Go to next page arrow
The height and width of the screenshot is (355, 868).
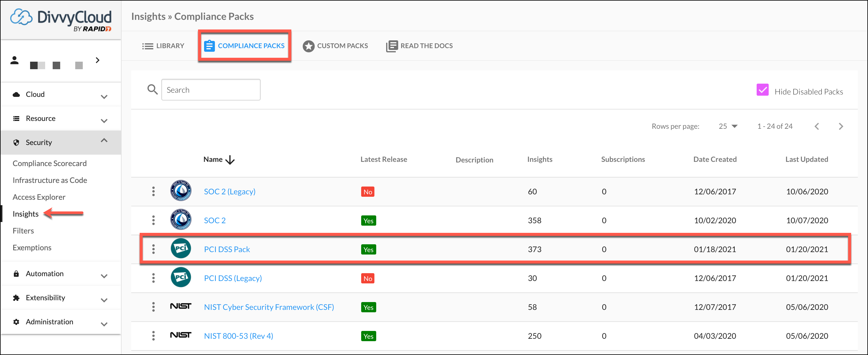point(841,126)
